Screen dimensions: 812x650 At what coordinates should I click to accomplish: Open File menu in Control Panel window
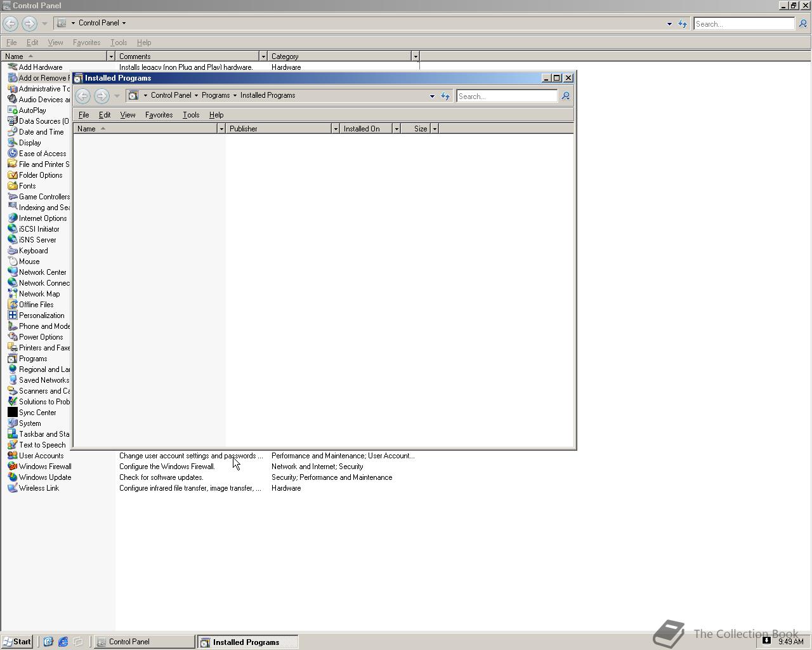tap(11, 43)
